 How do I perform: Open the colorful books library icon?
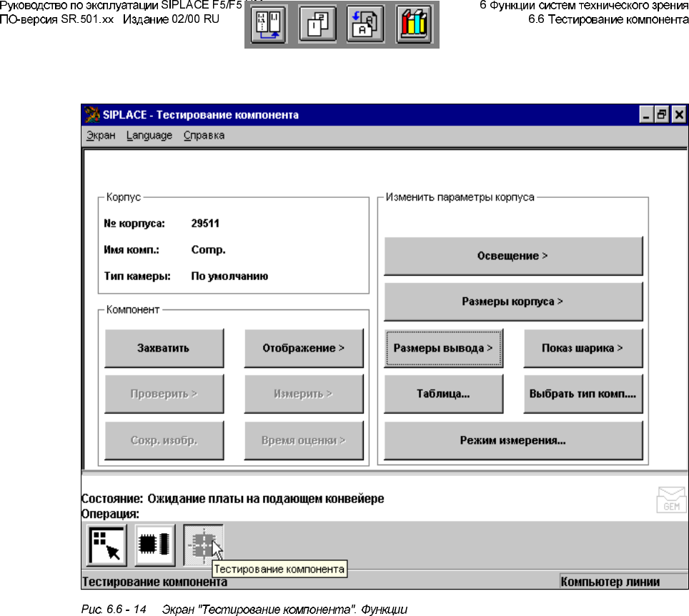[414, 24]
